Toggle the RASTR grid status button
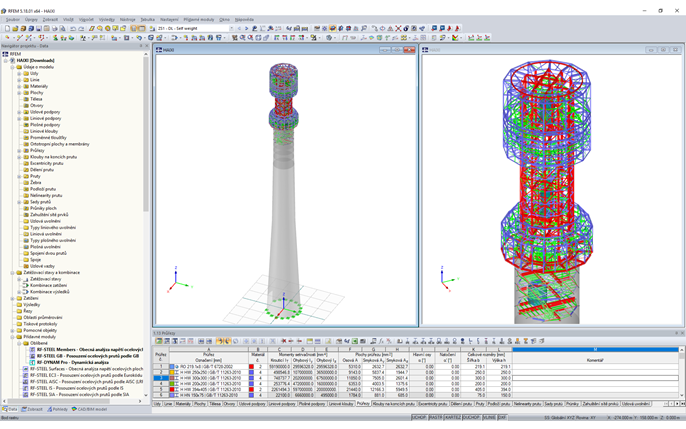 [435, 418]
